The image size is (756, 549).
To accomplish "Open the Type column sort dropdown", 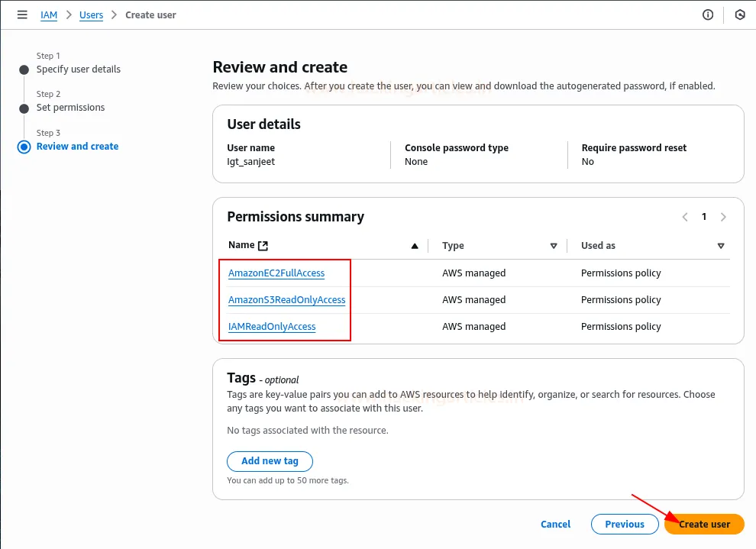I will click(554, 246).
